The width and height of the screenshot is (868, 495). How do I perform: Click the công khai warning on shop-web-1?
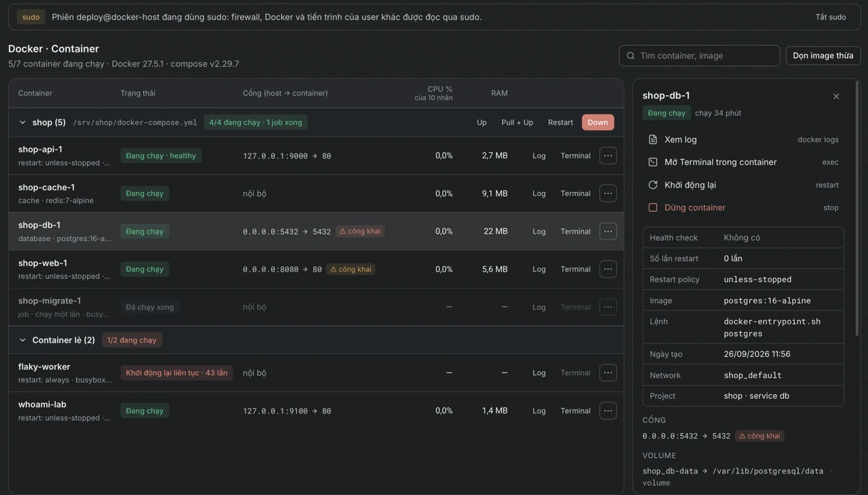click(351, 269)
